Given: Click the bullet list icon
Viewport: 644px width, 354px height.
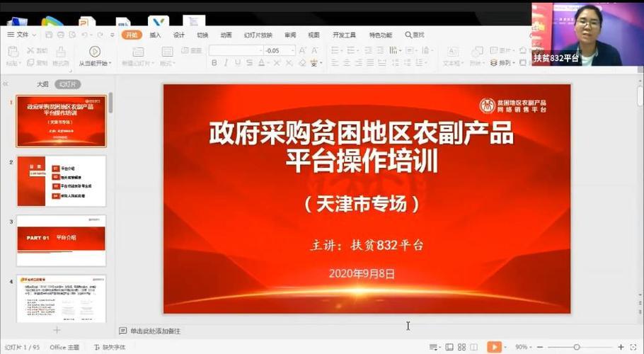Looking at the screenshot, I should tap(335, 50).
